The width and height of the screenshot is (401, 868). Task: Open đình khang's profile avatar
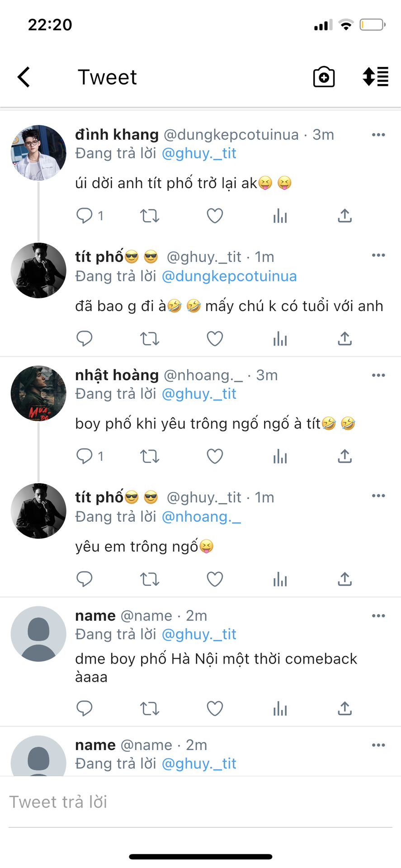38,153
